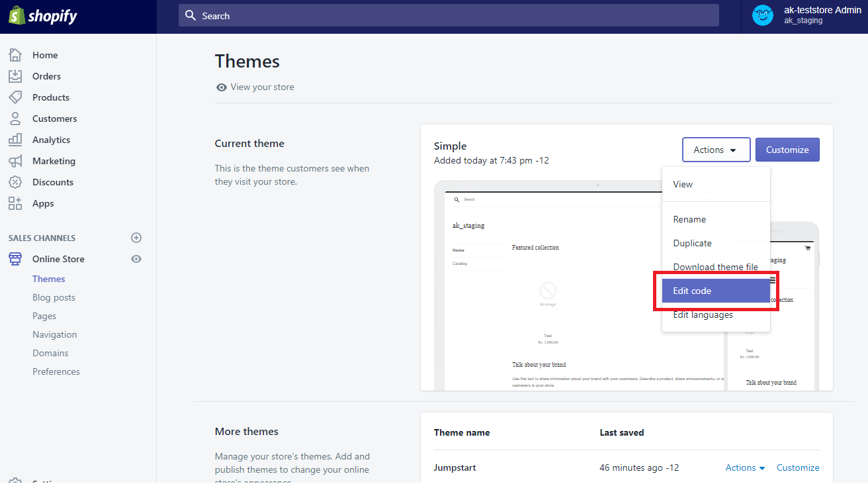Viewport: 868px width, 486px height.
Task: Select Download theme file option
Action: [716, 267]
